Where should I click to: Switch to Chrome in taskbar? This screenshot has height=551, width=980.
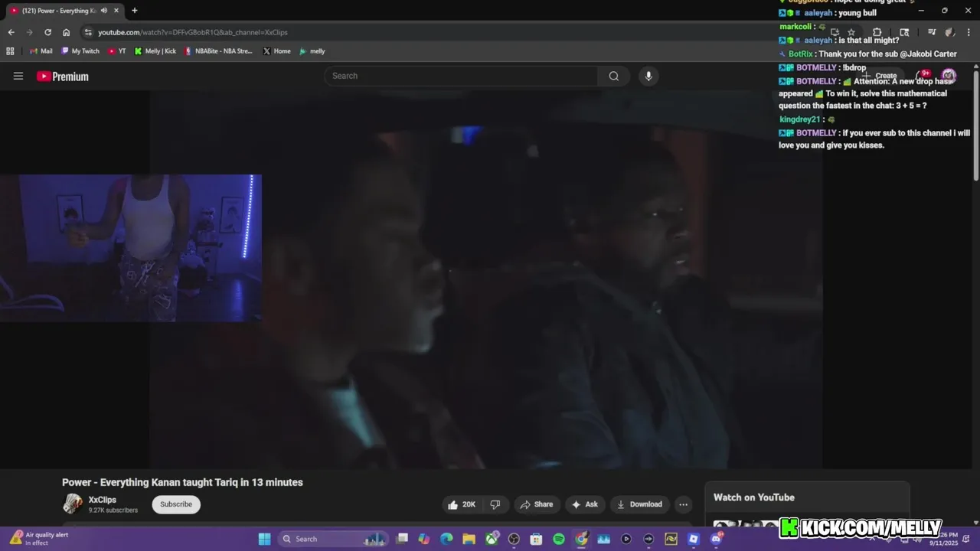point(581,539)
